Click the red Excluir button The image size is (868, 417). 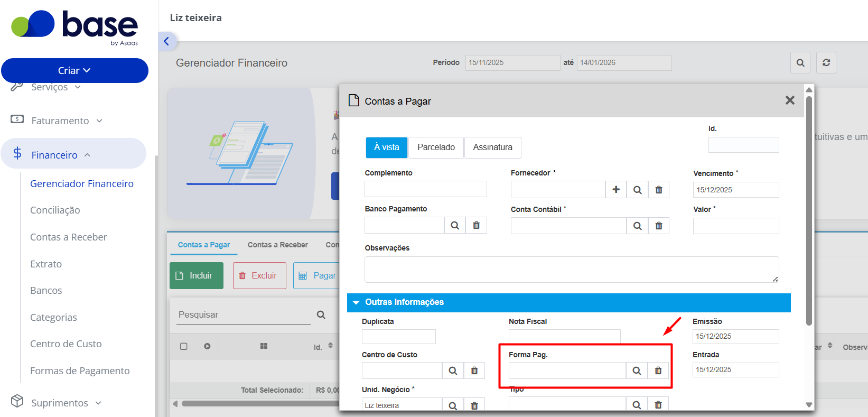click(259, 275)
